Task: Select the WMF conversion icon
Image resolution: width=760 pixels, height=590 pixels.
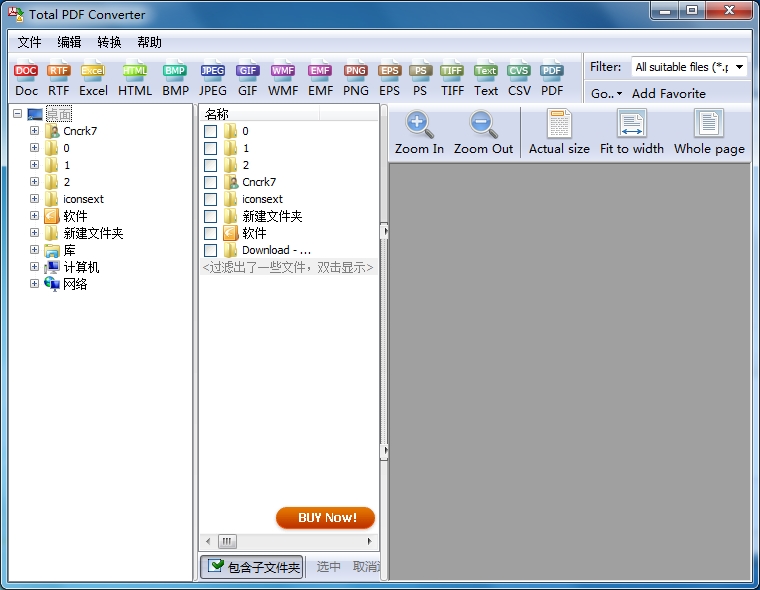Action: click(283, 80)
